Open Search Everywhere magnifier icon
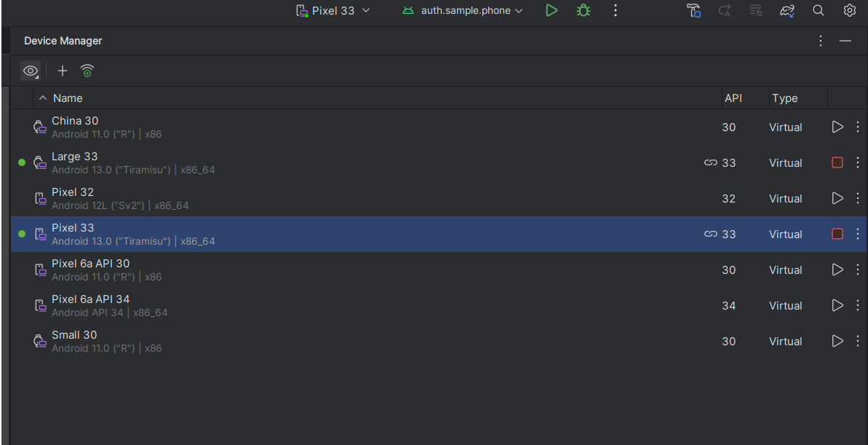868x445 pixels. 819,10
